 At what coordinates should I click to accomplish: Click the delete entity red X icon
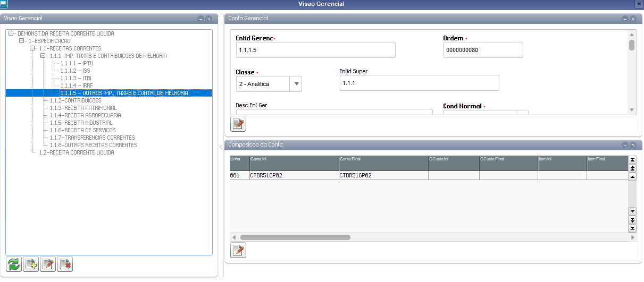[x=65, y=264]
